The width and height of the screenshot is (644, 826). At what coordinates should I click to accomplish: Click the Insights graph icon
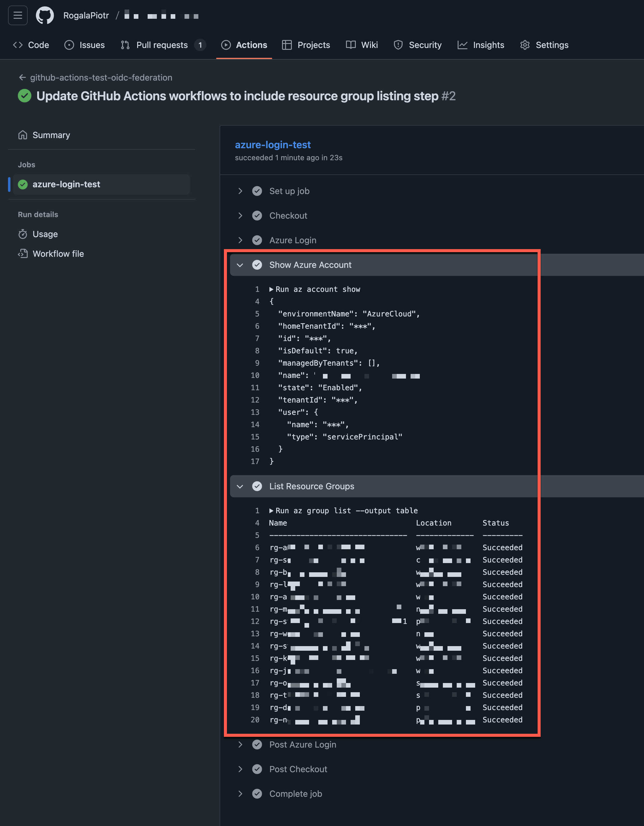coord(463,45)
